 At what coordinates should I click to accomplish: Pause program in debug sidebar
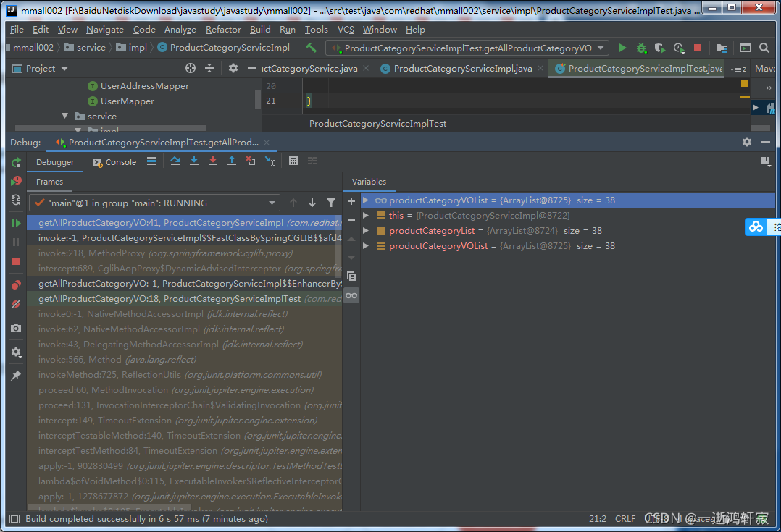[x=16, y=242]
